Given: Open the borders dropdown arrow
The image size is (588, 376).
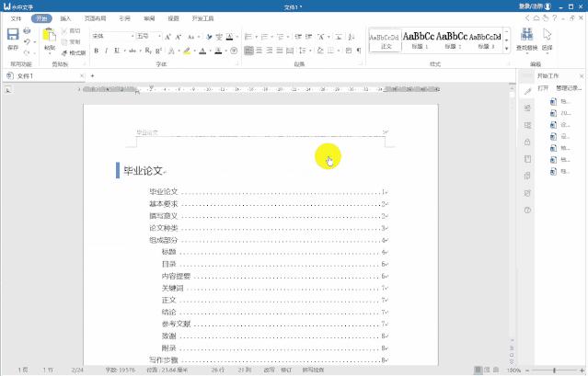Looking at the screenshot, I should [338, 51].
